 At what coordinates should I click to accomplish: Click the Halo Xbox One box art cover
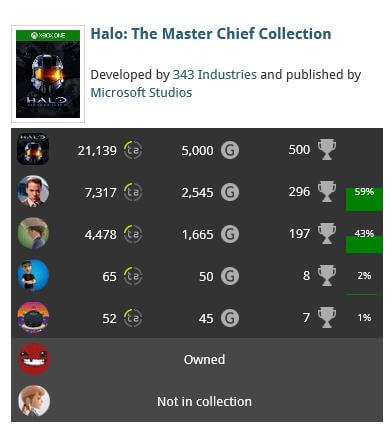pos(48,74)
